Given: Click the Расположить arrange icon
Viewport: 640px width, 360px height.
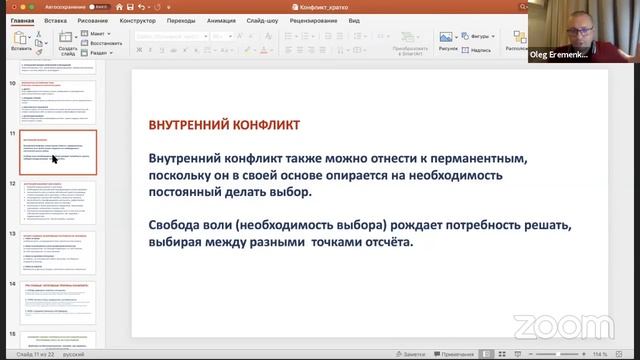Looking at the screenshot, I should point(520,37).
